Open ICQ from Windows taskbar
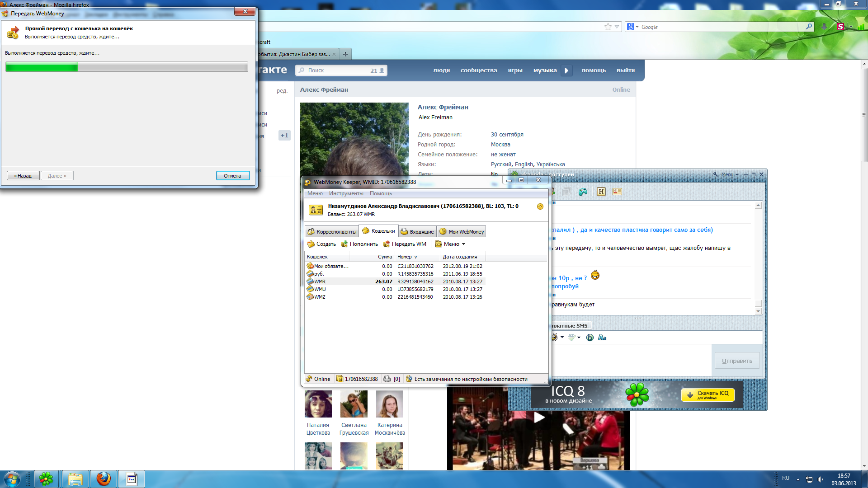The width and height of the screenshot is (868, 488). point(46,479)
